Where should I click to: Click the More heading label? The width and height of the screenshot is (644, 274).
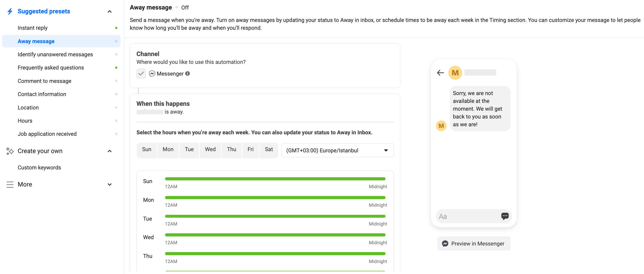[25, 185]
